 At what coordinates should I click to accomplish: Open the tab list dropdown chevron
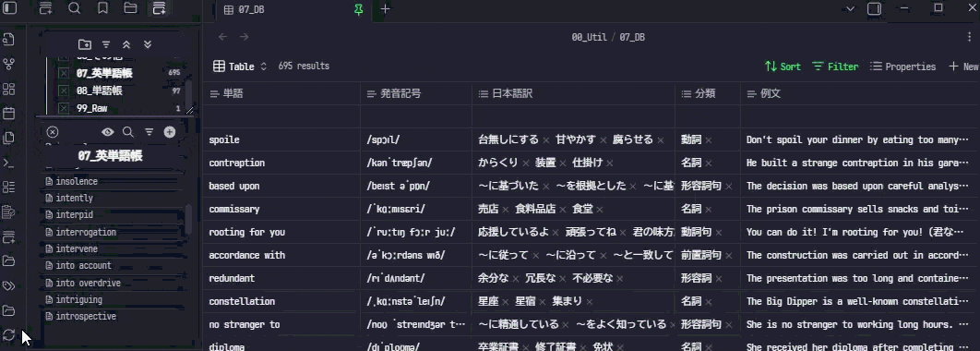[x=850, y=8]
